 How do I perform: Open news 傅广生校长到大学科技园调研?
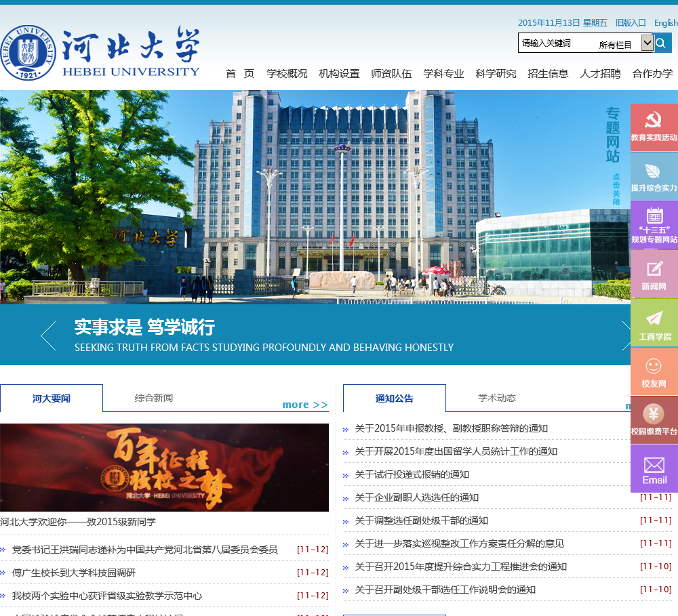pos(74,573)
